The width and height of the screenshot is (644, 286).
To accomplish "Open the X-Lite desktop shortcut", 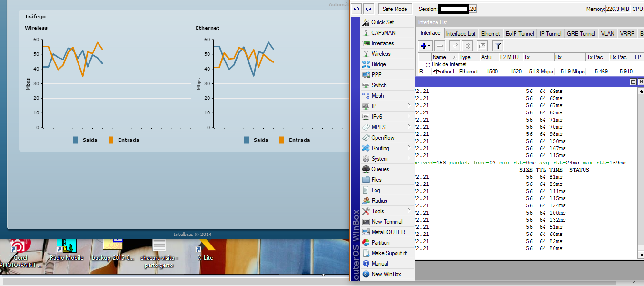I will pos(205,250).
